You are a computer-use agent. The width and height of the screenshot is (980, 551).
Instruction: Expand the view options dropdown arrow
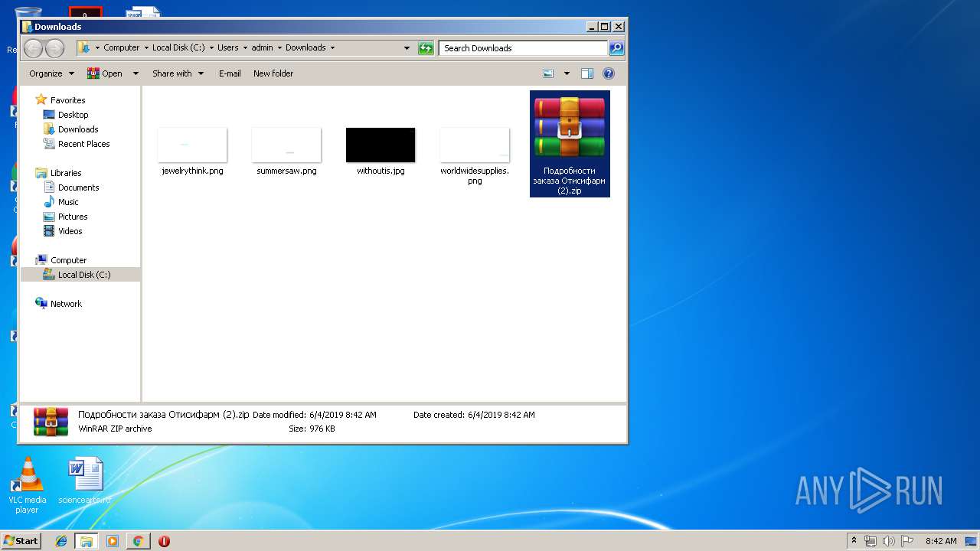(x=567, y=73)
